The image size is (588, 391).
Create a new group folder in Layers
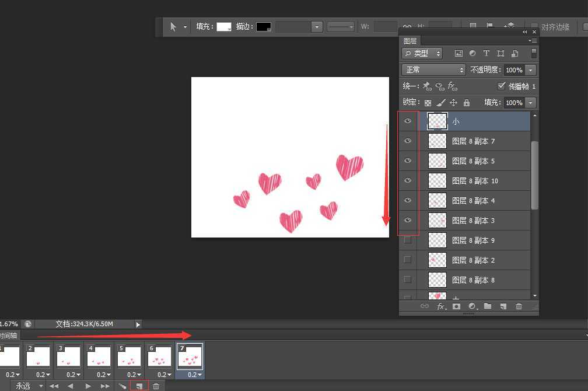[487, 306]
